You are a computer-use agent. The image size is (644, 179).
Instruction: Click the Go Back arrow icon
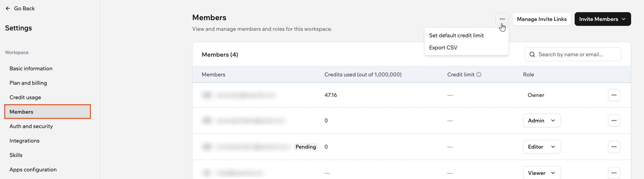tap(8, 8)
